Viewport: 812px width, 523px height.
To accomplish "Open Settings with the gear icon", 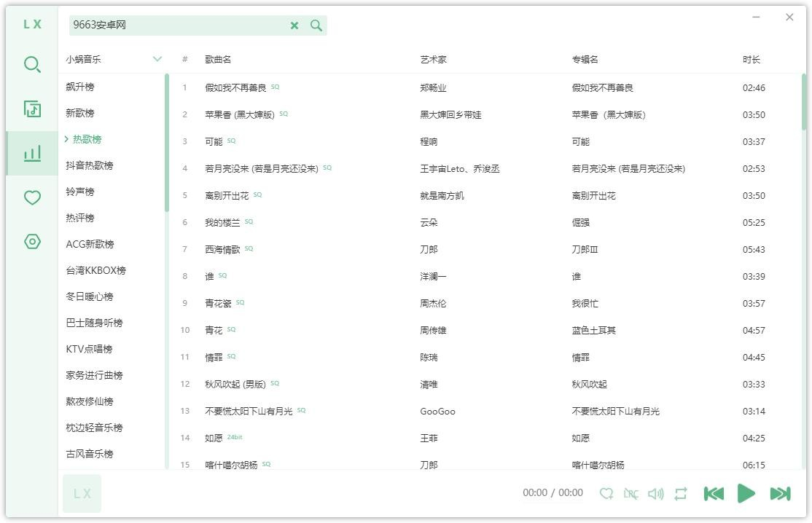I will [32, 241].
